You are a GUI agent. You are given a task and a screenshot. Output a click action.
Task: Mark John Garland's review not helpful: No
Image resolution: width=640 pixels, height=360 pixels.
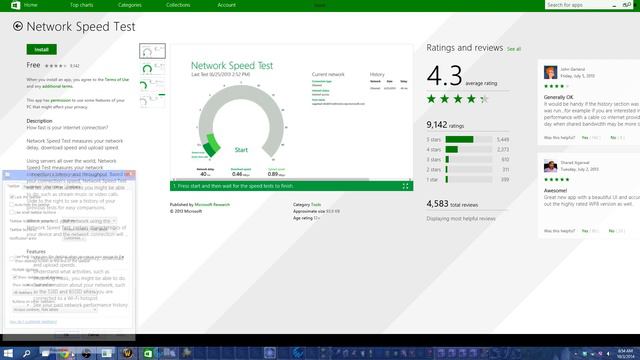pyautogui.click(x=613, y=138)
